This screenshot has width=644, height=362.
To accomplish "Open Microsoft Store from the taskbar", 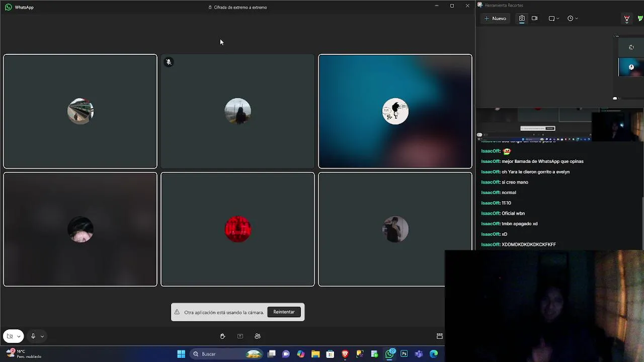I will (330, 354).
